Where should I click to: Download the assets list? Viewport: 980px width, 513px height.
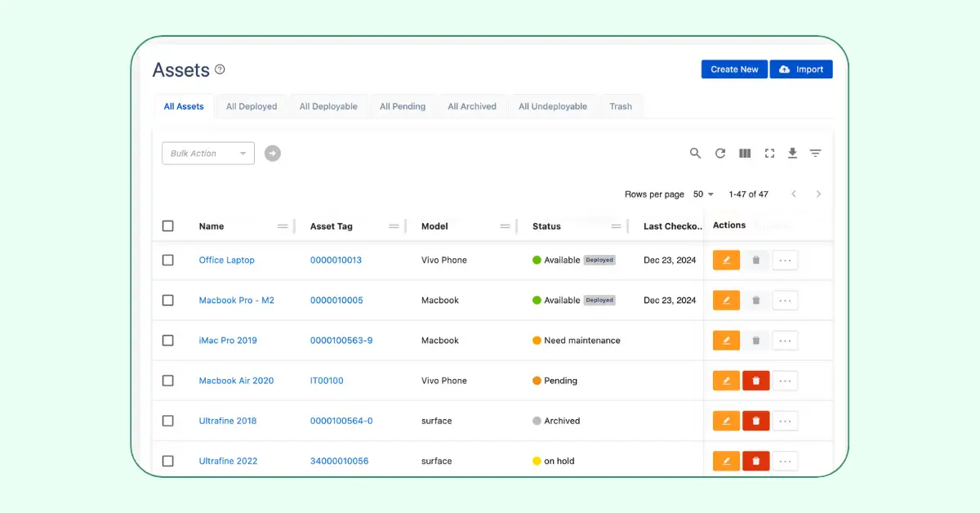pyautogui.click(x=792, y=153)
